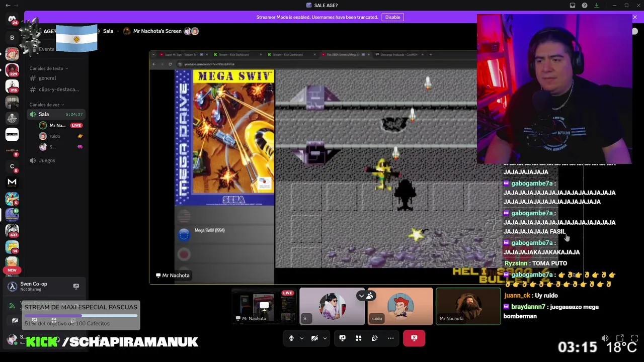Image resolution: width=644 pixels, height=362 pixels.
Task: Show the members list icon above tiles
Action: [369, 296]
